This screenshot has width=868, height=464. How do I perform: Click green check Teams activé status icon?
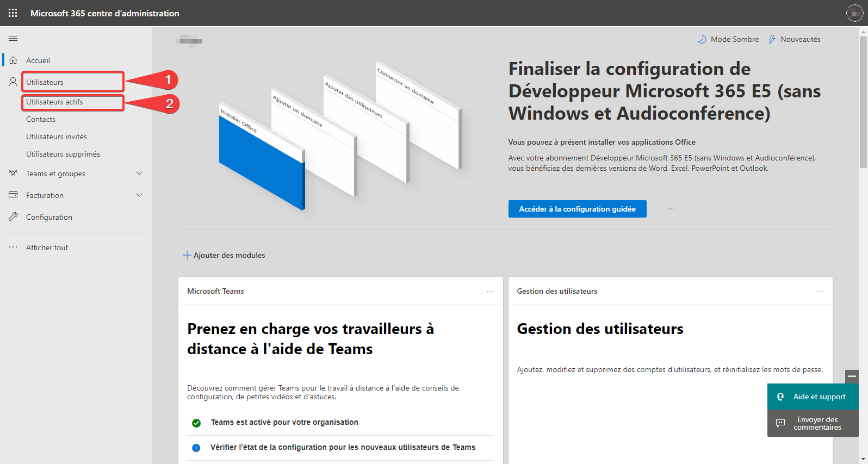[196, 423]
